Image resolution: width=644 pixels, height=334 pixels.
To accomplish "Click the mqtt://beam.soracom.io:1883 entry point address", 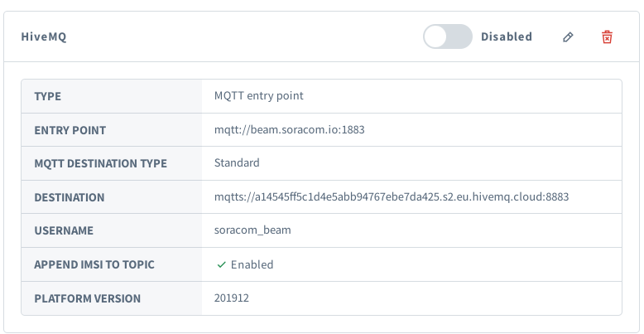I will click(x=289, y=130).
